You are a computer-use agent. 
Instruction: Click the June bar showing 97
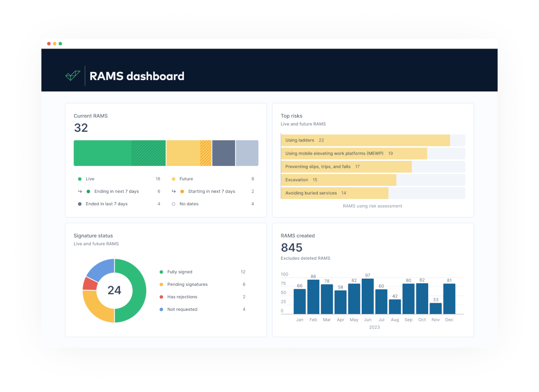367,296
